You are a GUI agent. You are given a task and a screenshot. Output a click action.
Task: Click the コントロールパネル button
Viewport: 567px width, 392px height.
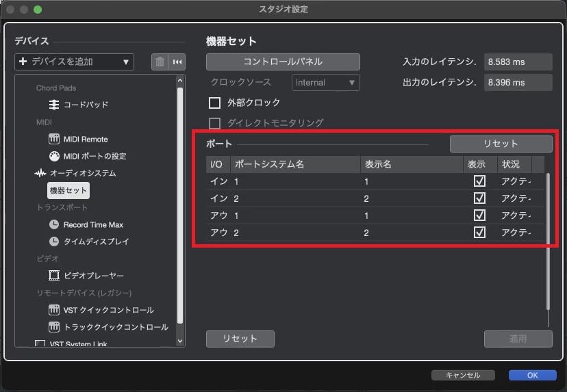[283, 62]
